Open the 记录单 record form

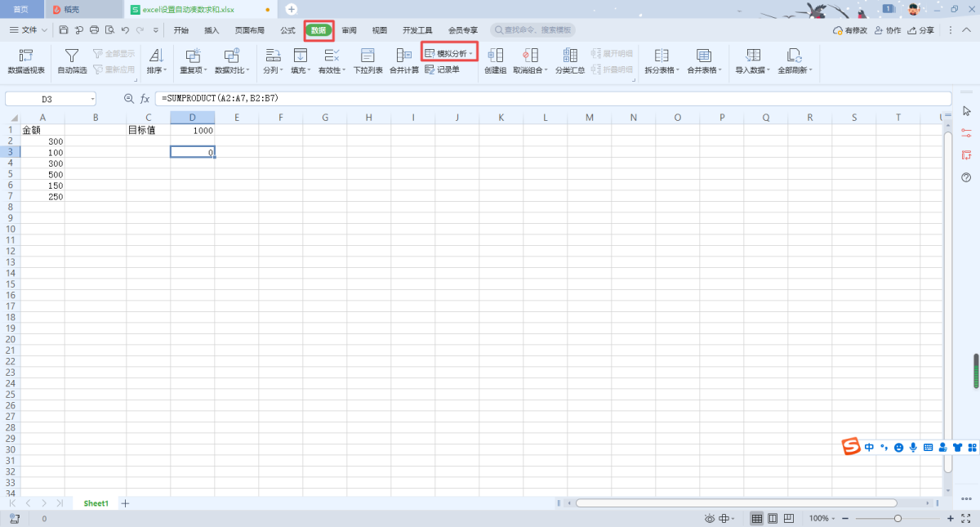442,70
